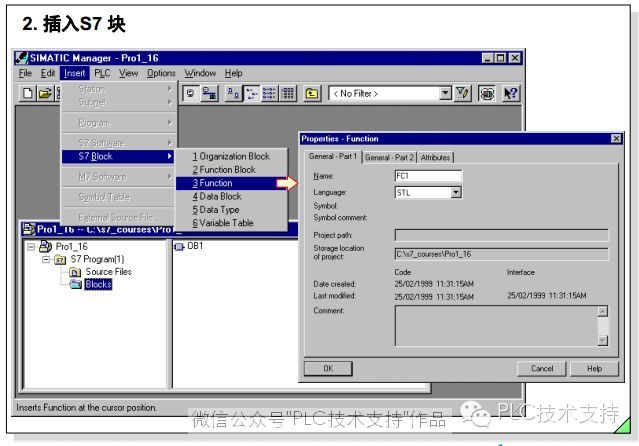Image resolution: width=639 pixels, height=446 pixels.
Task: Choose 6 Variable Table
Action: point(231,223)
